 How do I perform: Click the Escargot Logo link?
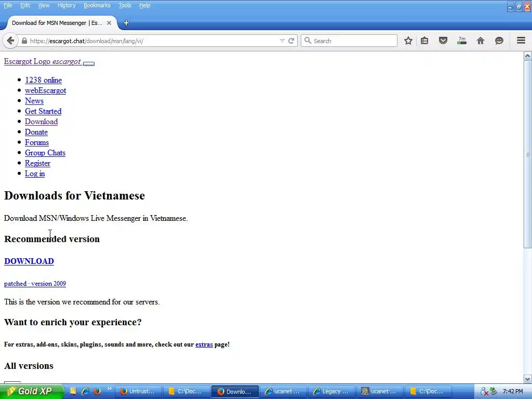43,61
